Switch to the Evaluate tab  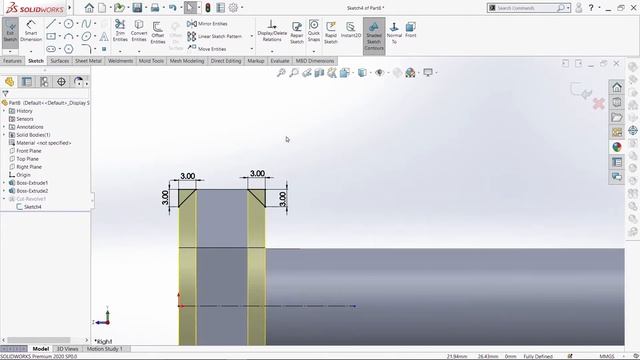point(280,61)
